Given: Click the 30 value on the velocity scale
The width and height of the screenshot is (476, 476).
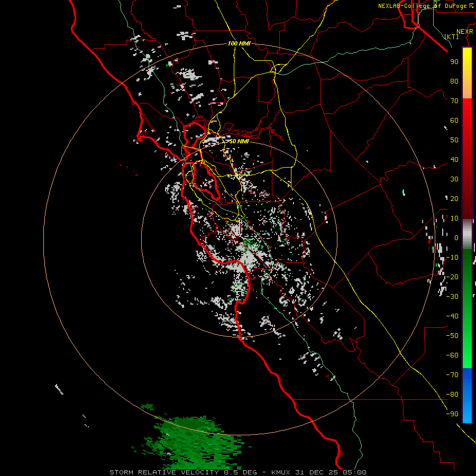Looking at the screenshot, I should (454, 179).
